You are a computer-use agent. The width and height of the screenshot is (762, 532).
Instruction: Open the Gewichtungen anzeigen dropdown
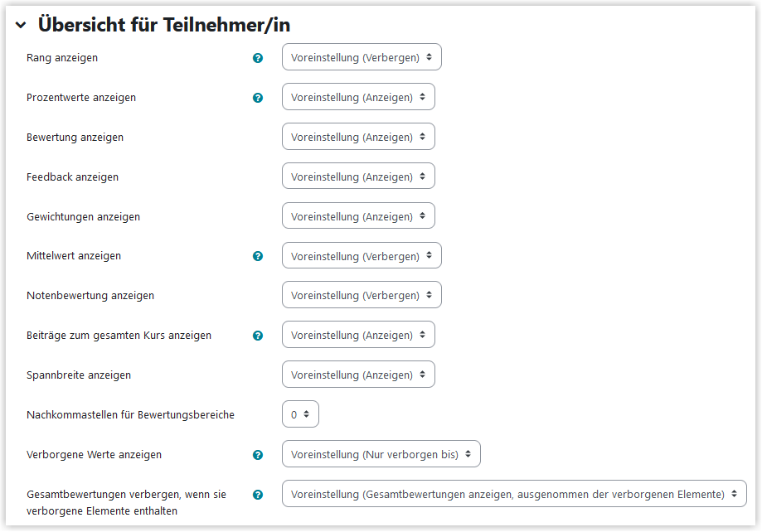tap(358, 216)
